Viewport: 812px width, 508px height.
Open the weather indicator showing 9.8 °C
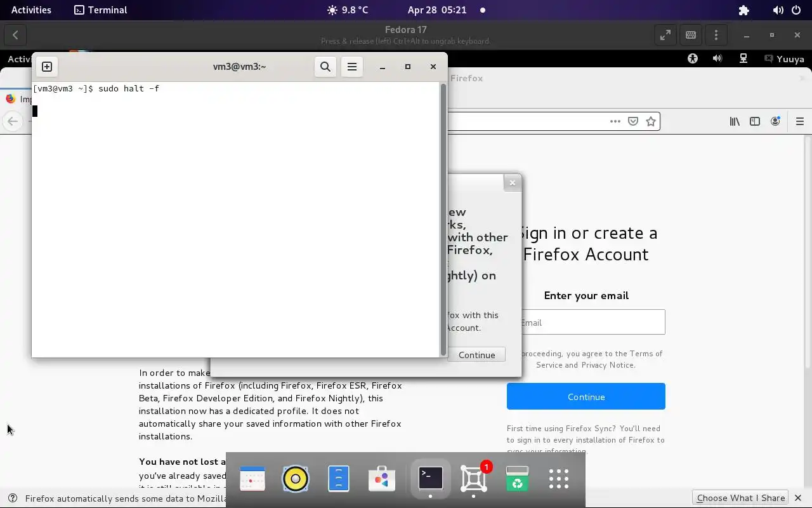coord(347,10)
